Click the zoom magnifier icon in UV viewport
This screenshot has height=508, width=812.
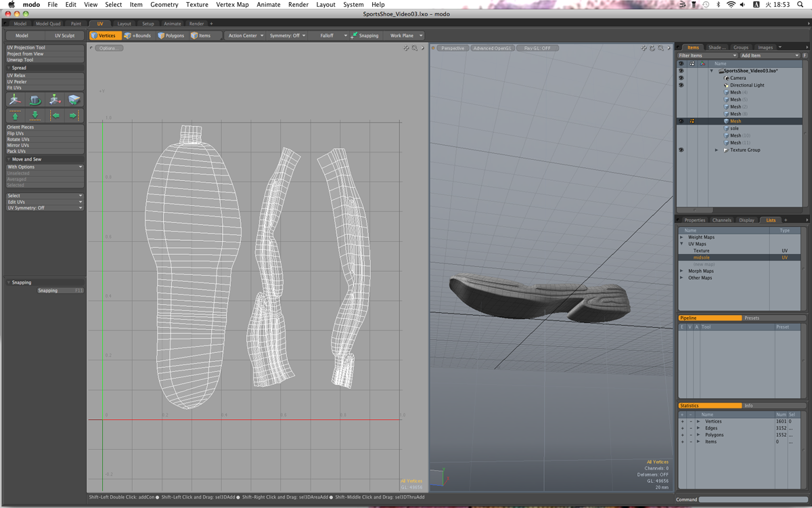(414, 48)
